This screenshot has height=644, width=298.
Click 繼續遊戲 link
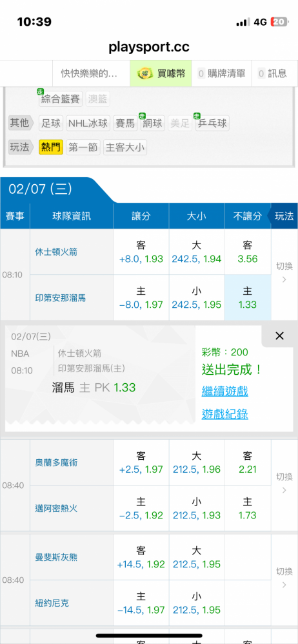[x=224, y=392]
